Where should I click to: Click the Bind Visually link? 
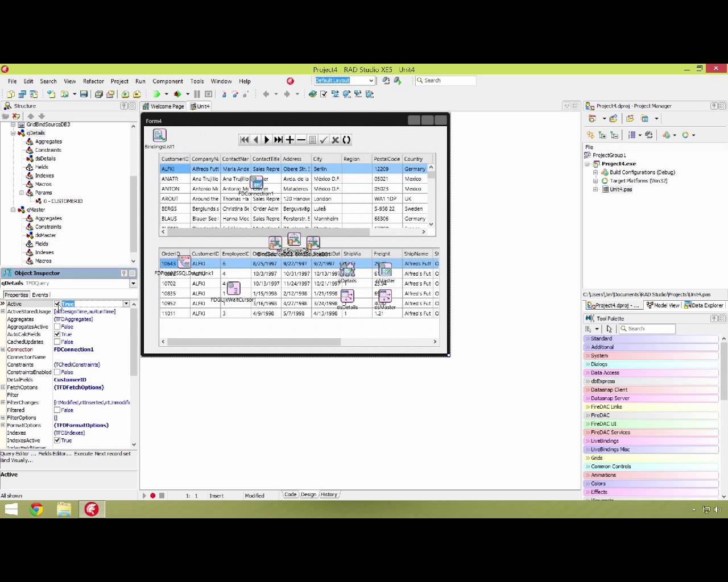17,460
